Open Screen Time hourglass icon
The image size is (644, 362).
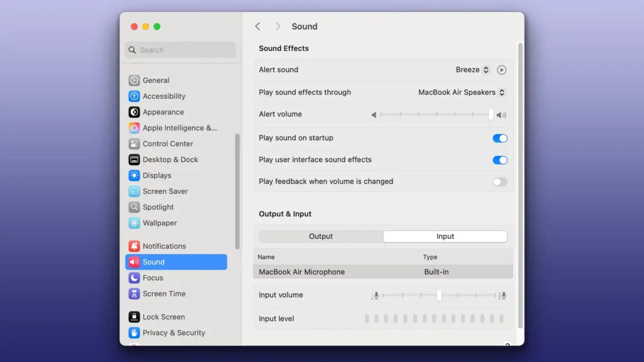[x=134, y=293]
